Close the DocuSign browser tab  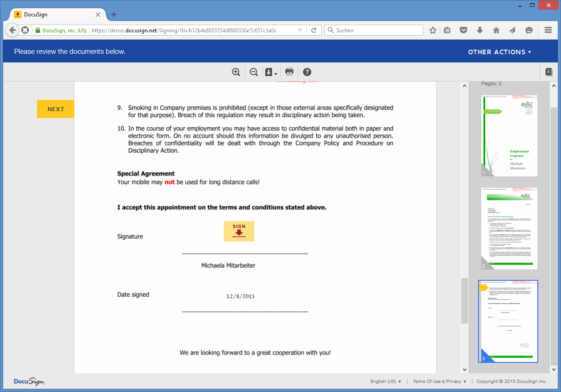(98, 15)
